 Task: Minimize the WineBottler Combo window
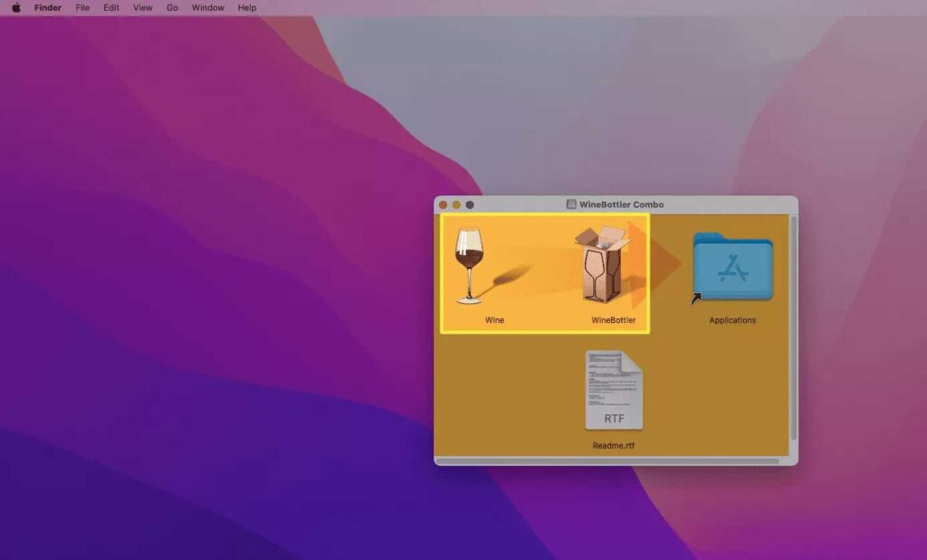tap(456, 205)
